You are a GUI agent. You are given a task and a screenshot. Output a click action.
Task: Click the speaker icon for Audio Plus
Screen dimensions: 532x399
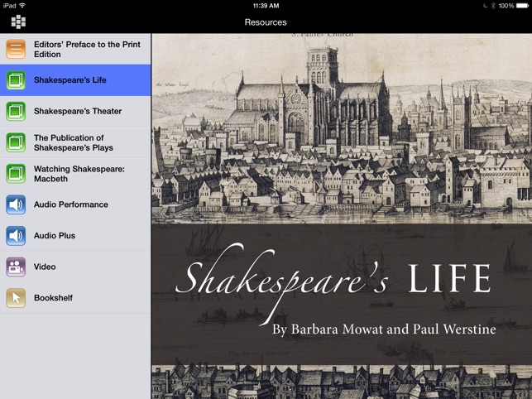click(x=16, y=236)
